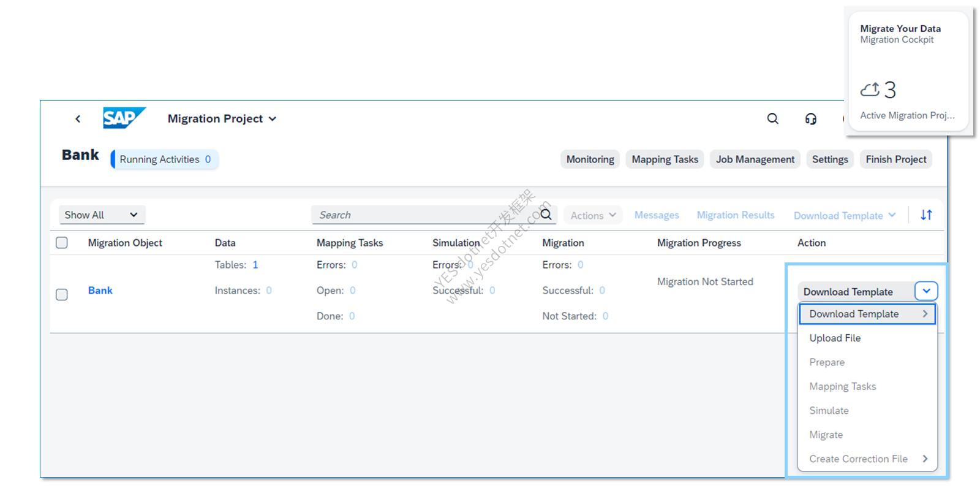Click the blue chevron beside Download Template
The image size is (980, 488).
pos(926,291)
